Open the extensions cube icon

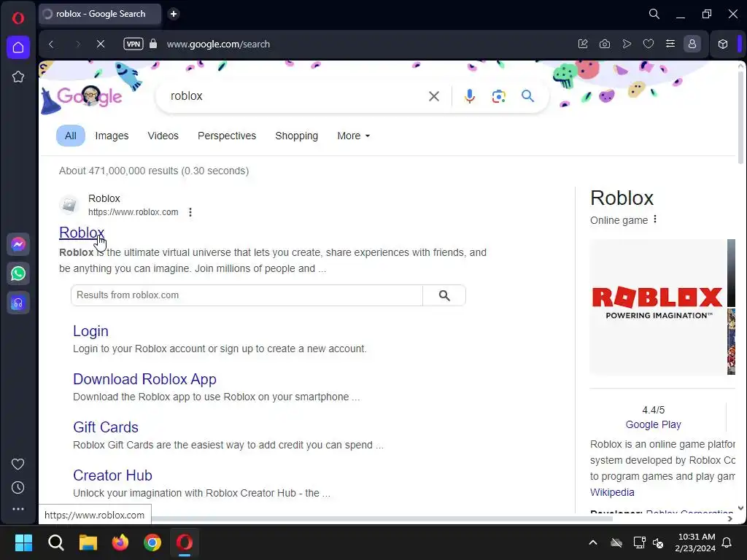click(723, 44)
